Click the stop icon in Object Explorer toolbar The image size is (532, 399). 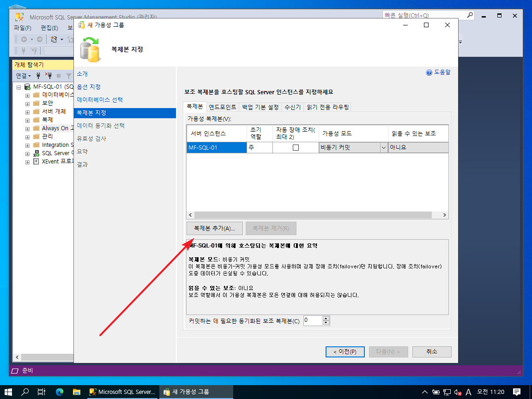pyautogui.click(x=59, y=76)
